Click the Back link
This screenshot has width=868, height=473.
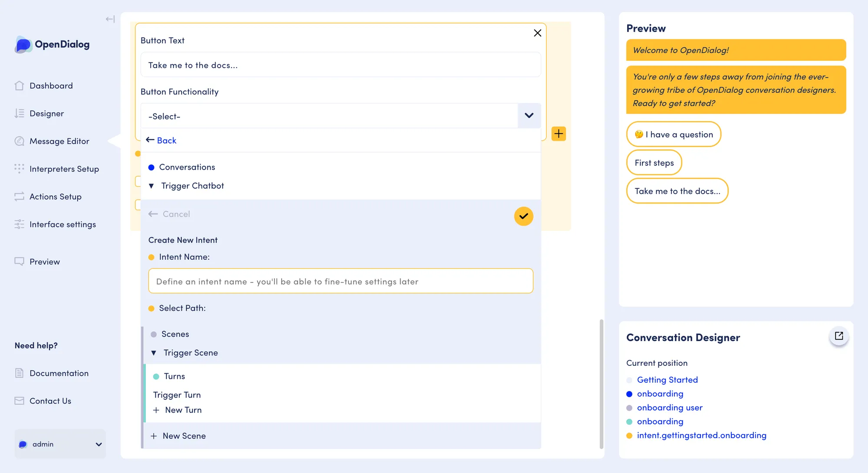(167, 141)
